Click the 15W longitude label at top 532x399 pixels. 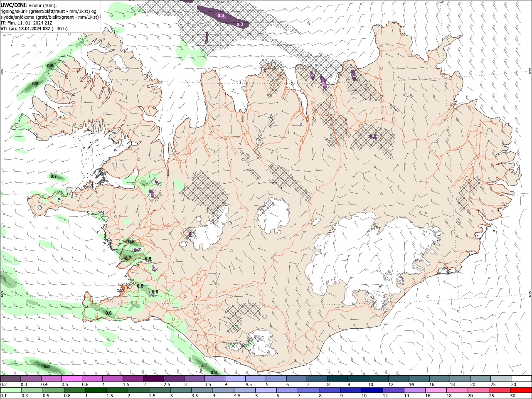click(x=441, y=2)
